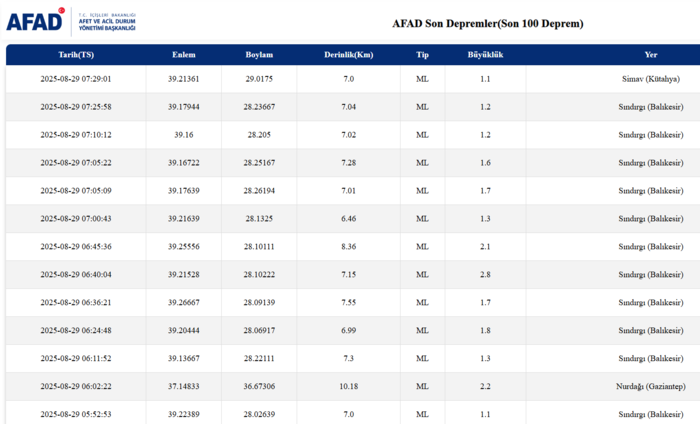The height and width of the screenshot is (424, 700).
Task: Click the 2025-08-29 05:52:53 timestamp
Action: (76, 414)
